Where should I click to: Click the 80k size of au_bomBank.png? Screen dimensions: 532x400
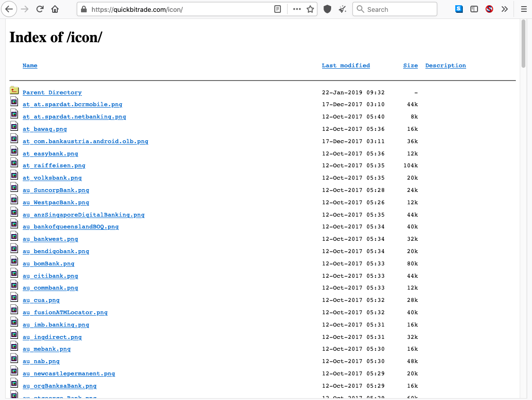[x=412, y=264]
